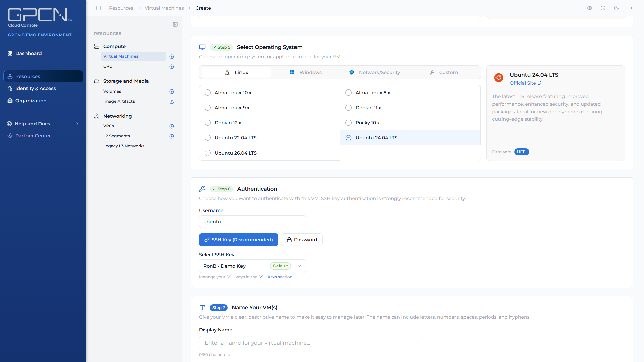Screen dimensions: 644x362
Task: Select Rocky 10.x radio option
Action: [348, 123]
